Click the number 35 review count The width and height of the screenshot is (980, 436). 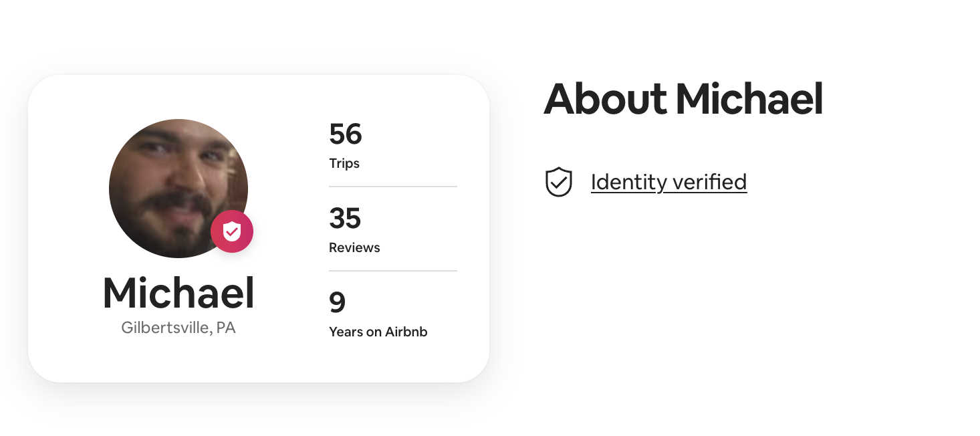pos(345,218)
